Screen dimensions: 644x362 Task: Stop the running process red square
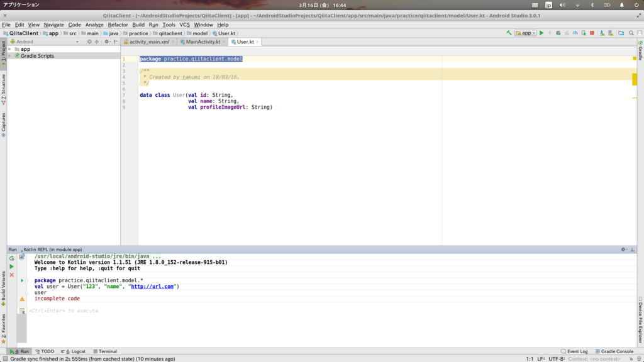click(x=592, y=33)
